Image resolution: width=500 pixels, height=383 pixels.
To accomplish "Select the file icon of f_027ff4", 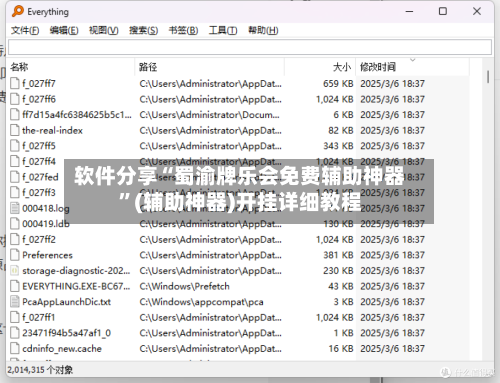I will point(15,161).
